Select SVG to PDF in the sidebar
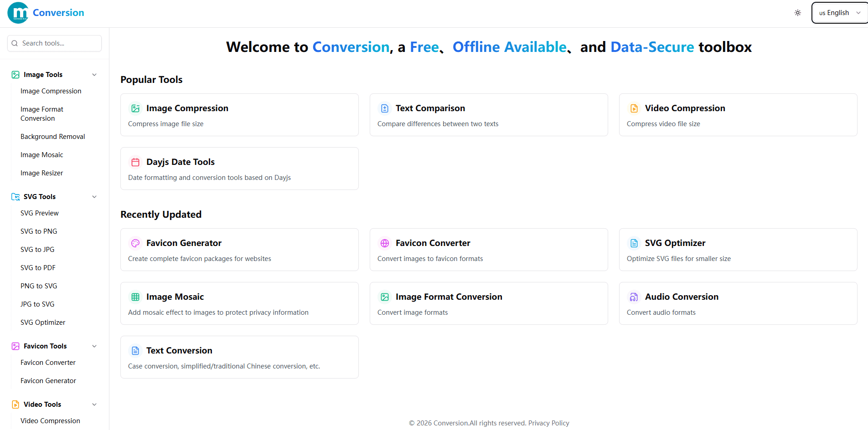The image size is (868, 430). pyautogui.click(x=38, y=268)
